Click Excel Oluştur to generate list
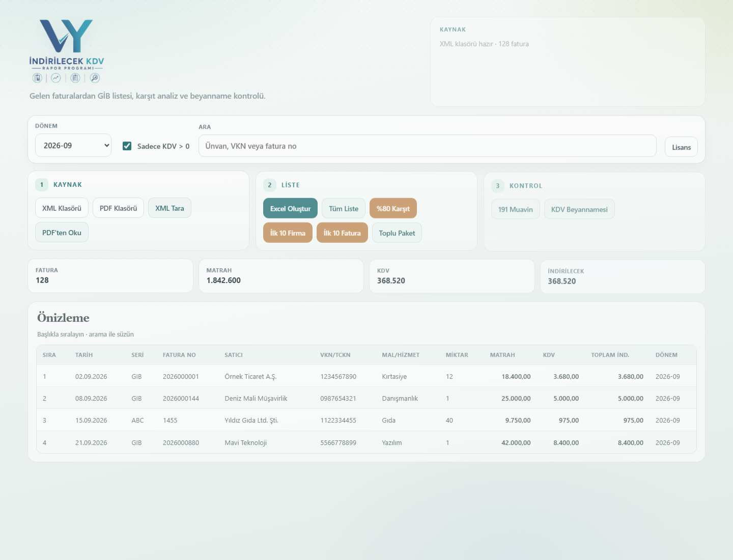This screenshot has height=560, width=733. (x=290, y=209)
